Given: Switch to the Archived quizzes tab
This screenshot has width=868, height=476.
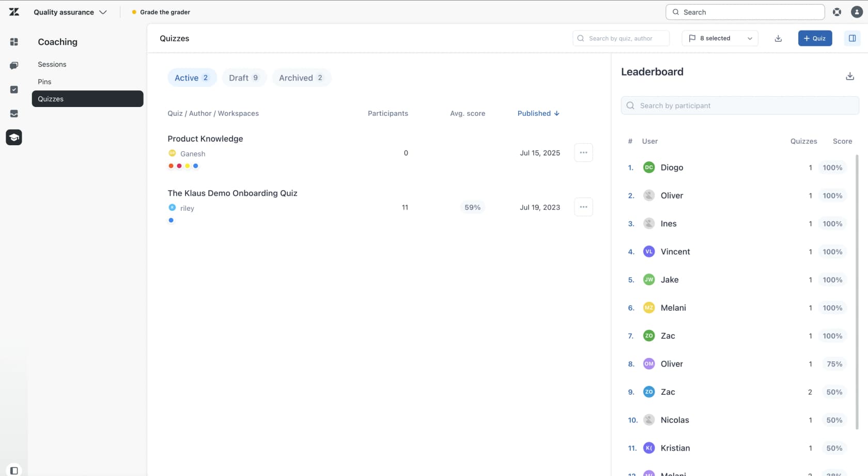Looking at the screenshot, I should click(301, 78).
